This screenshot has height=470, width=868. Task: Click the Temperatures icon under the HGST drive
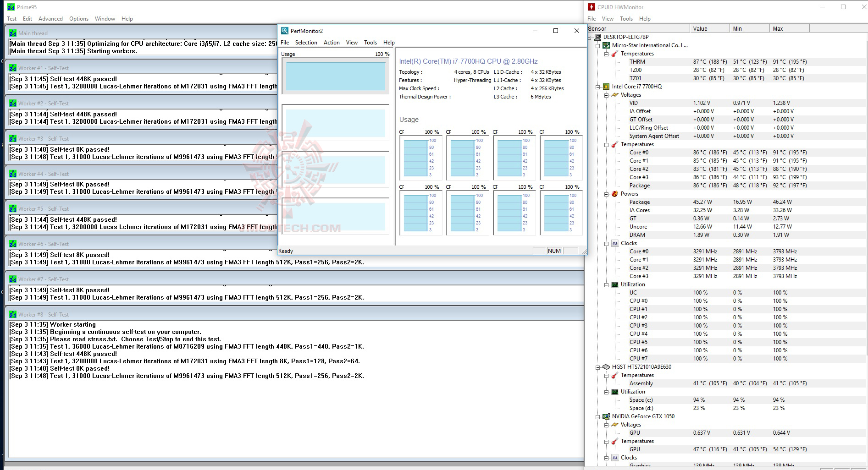click(615, 375)
